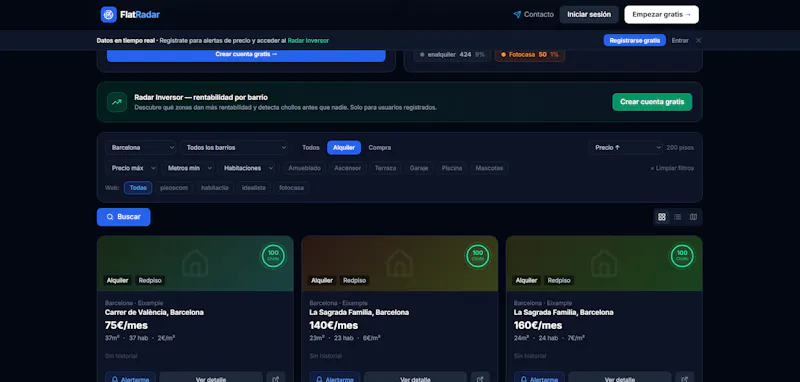The image size is (800, 382).
Task: Click blue Crear cuenta gratis button
Action: 246,55
